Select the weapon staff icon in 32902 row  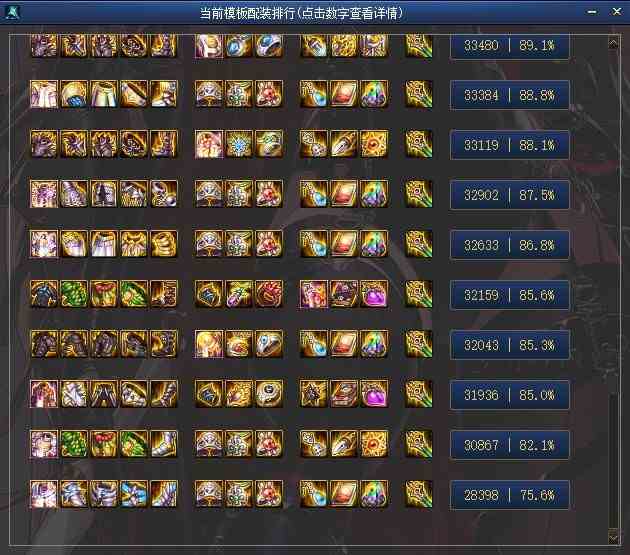click(418, 194)
